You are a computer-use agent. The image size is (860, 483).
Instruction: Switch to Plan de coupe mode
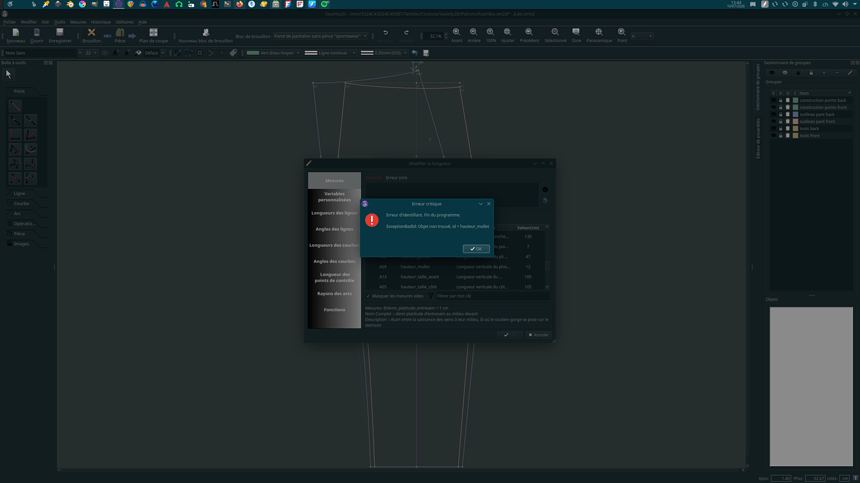tap(154, 36)
